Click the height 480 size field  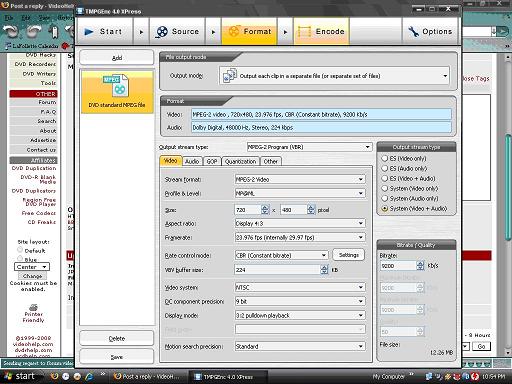click(x=294, y=210)
